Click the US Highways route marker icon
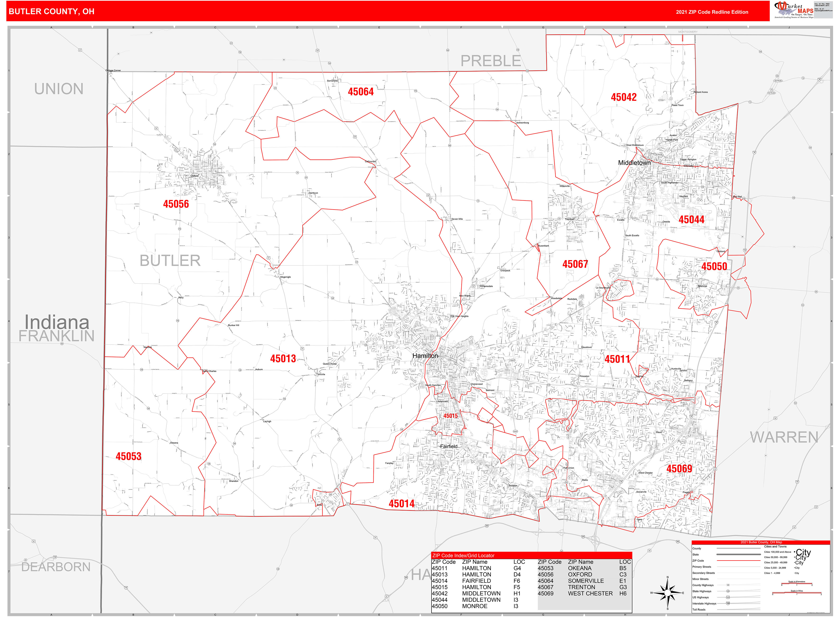 tap(728, 597)
